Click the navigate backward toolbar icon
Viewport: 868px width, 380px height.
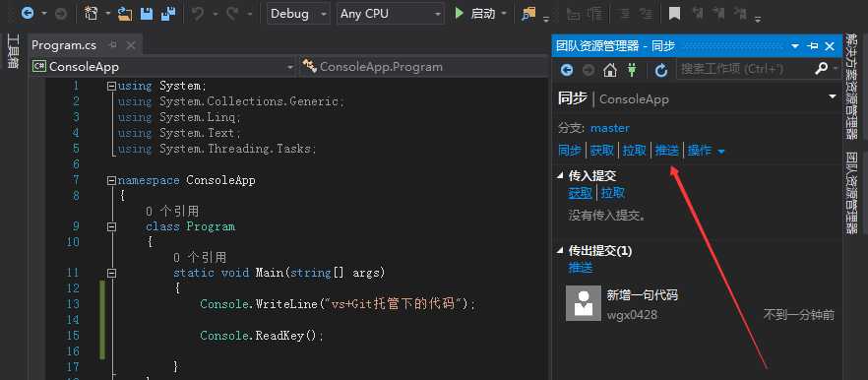click(28, 14)
